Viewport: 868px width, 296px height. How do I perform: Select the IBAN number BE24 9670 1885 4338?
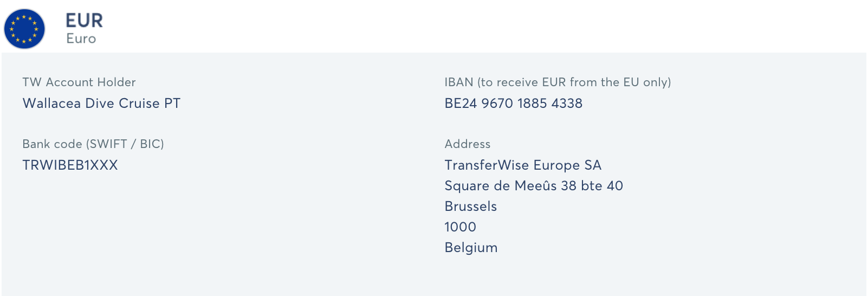tap(514, 104)
